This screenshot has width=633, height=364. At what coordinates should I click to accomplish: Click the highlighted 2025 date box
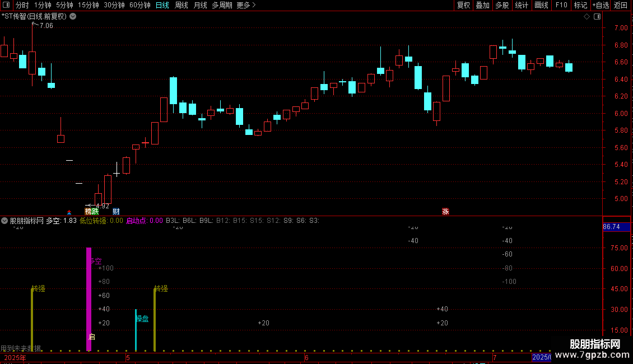tap(542, 357)
